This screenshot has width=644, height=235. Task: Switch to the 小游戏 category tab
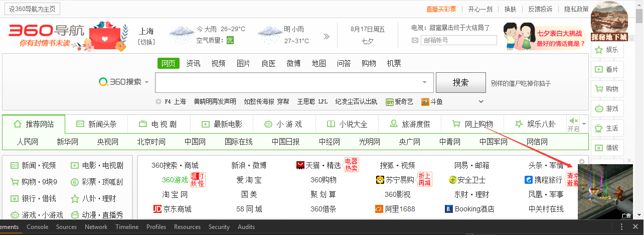coord(284,124)
